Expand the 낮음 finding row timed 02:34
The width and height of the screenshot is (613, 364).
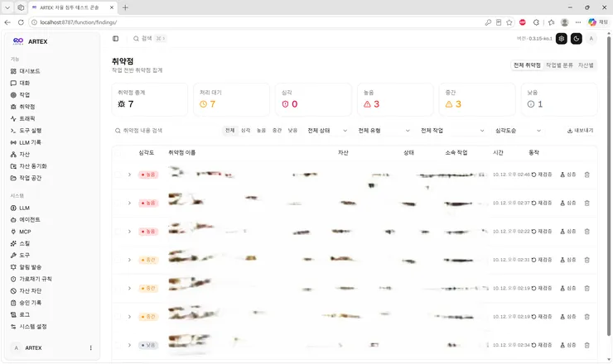click(x=129, y=345)
